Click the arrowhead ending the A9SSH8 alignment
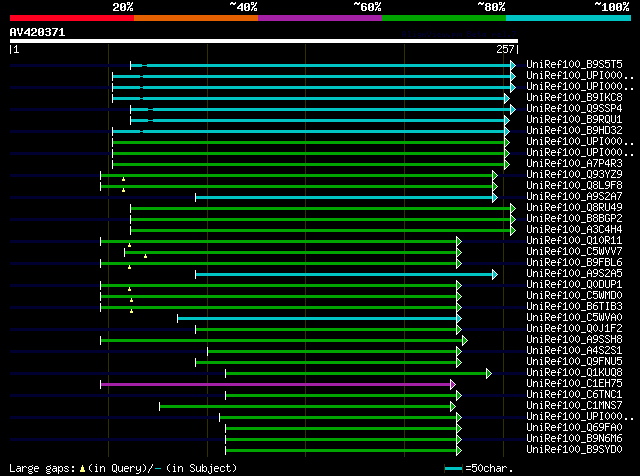640x476 pixels. pyautogui.click(x=465, y=340)
